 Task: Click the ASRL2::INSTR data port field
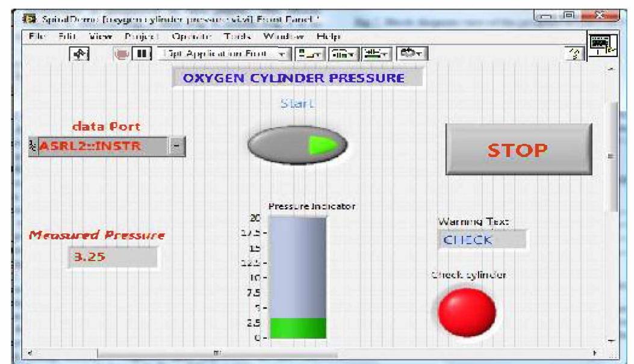(102, 146)
